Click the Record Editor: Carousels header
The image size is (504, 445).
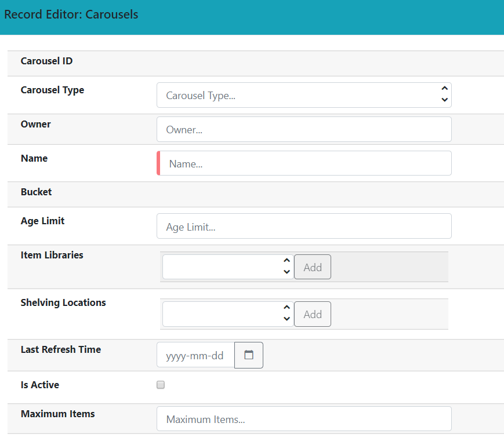pos(71,14)
